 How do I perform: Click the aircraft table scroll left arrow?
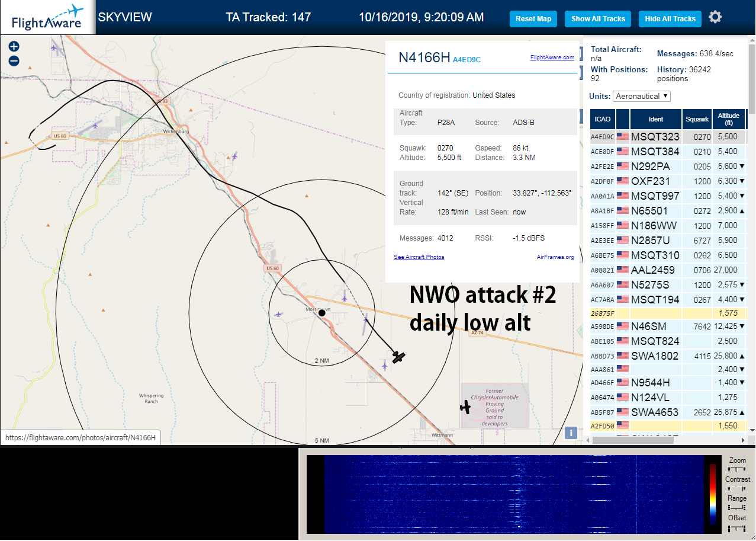tap(587, 440)
